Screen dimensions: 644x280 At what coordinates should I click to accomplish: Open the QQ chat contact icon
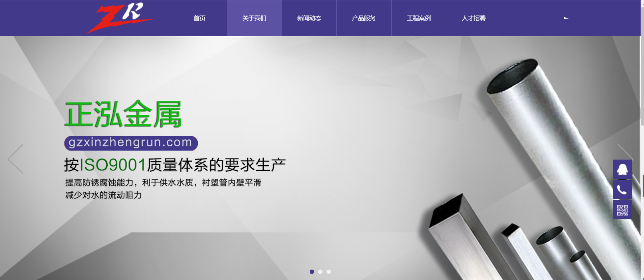622,169
